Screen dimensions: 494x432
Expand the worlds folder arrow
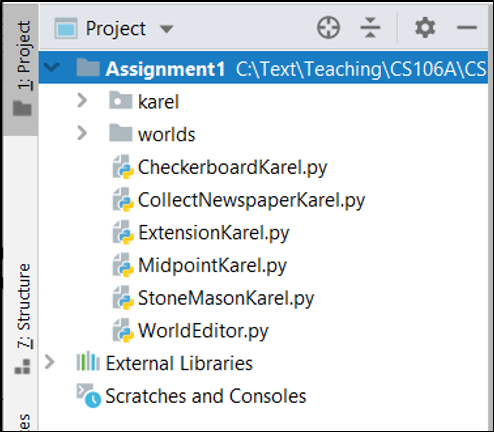pyautogui.click(x=82, y=133)
